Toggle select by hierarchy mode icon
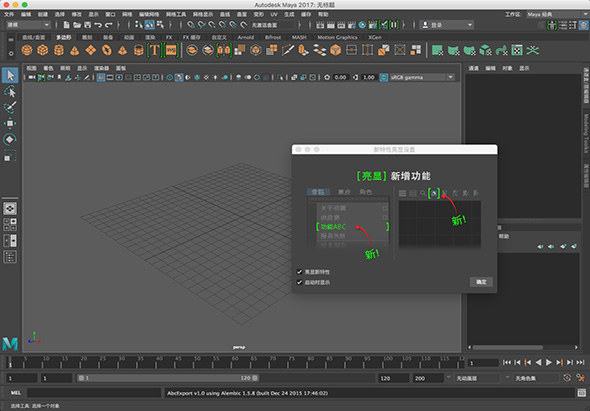Image resolution: width=590 pixels, height=411 pixels. pyautogui.click(x=139, y=25)
